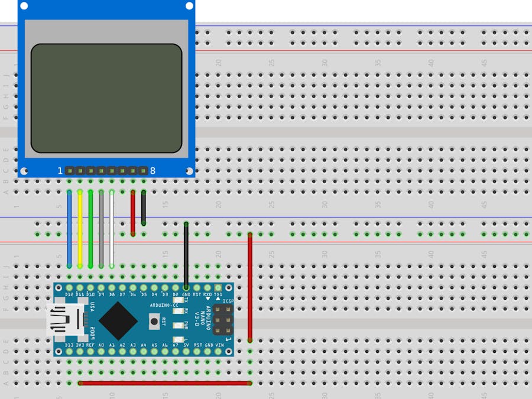This screenshot has height=399, width=532.
Task: Click the A1 pin on the Arduino
Action: pyautogui.click(x=112, y=352)
